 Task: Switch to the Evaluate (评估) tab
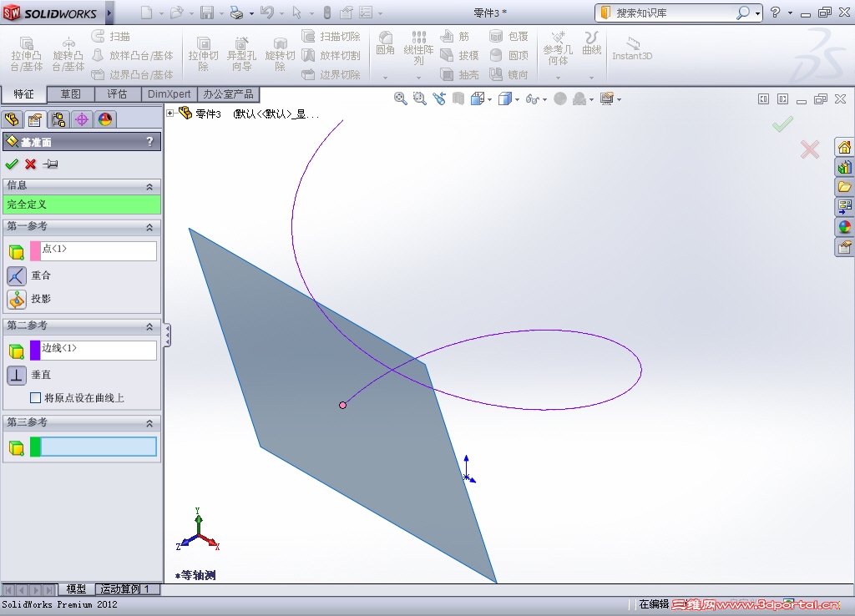[x=117, y=94]
